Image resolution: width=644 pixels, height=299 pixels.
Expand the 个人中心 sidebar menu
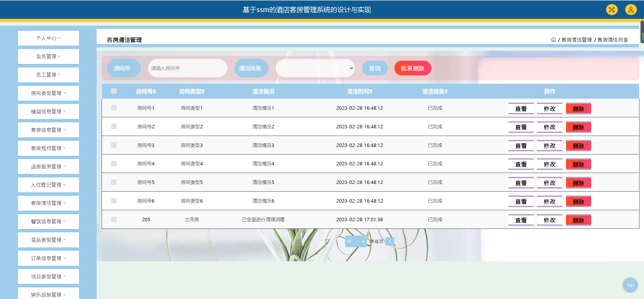48,38
